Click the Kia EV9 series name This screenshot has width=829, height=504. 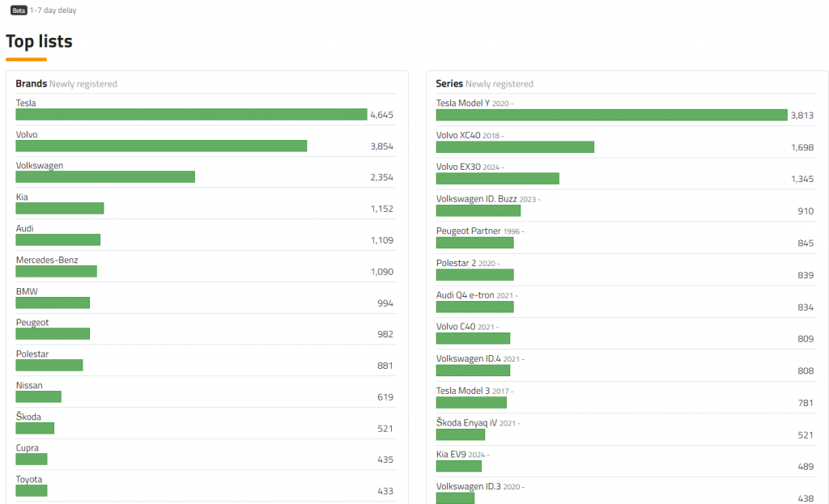(x=453, y=455)
